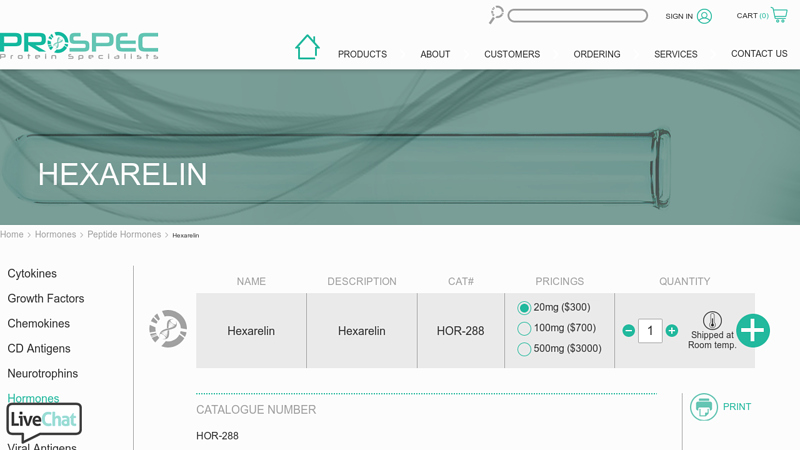Open Growth Factors category in sidebar

(46, 299)
